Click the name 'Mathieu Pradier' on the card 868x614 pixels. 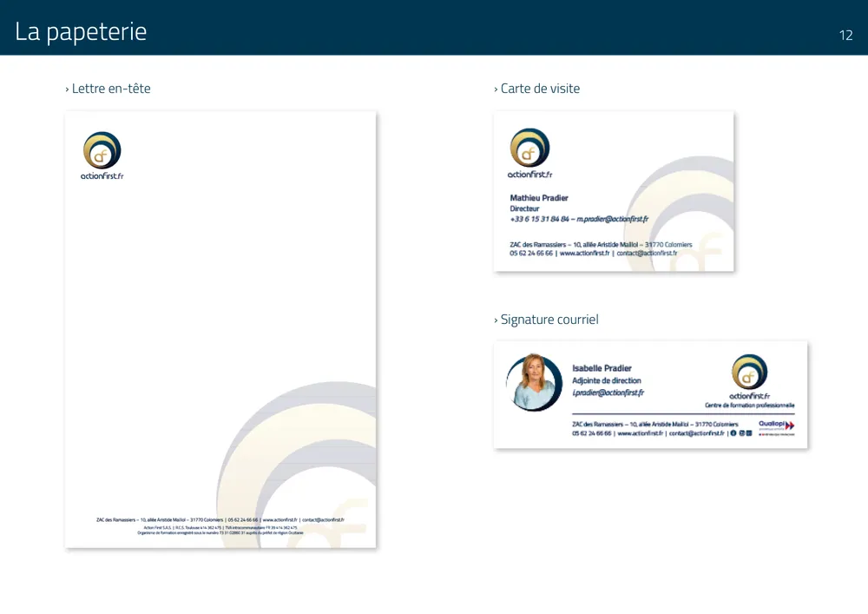pos(539,198)
